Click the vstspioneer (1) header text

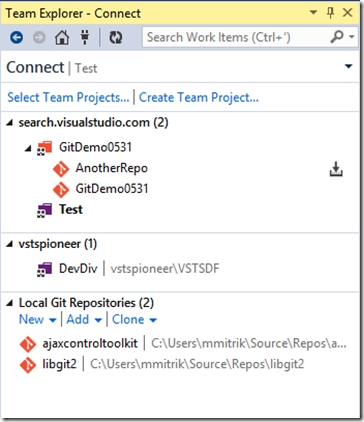tap(58, 244)
